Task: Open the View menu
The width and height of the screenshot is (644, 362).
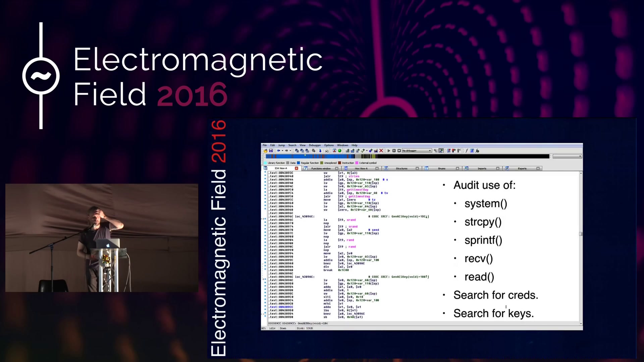Action: (x=303, y=145)
